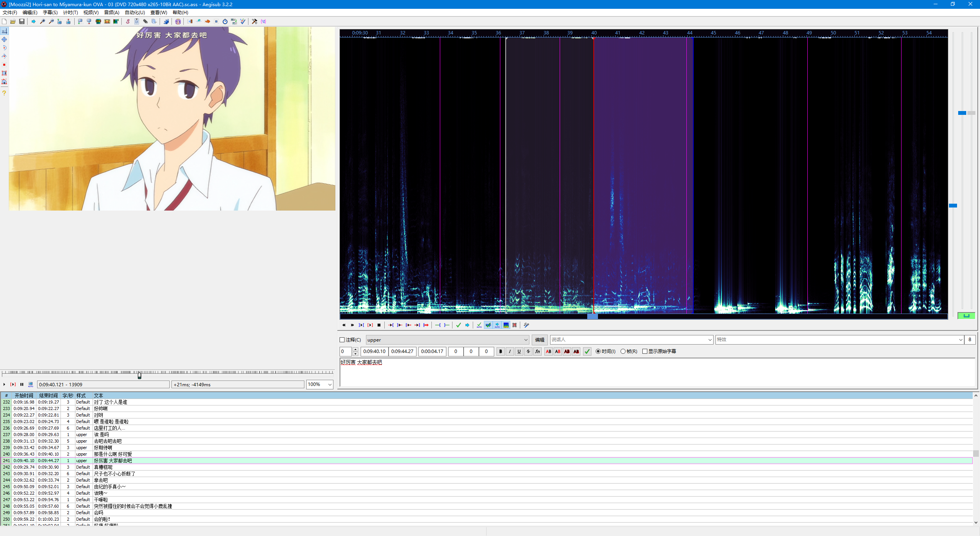Open the 文件(F) menu
This screenshot has width=980, height=536.
click(10, 13)
